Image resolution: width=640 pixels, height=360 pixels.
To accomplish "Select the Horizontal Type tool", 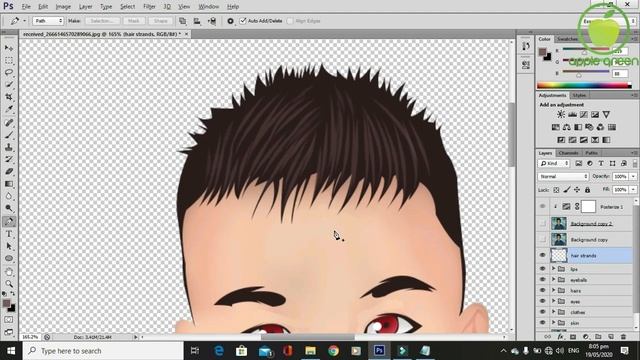I will point(9,234).
